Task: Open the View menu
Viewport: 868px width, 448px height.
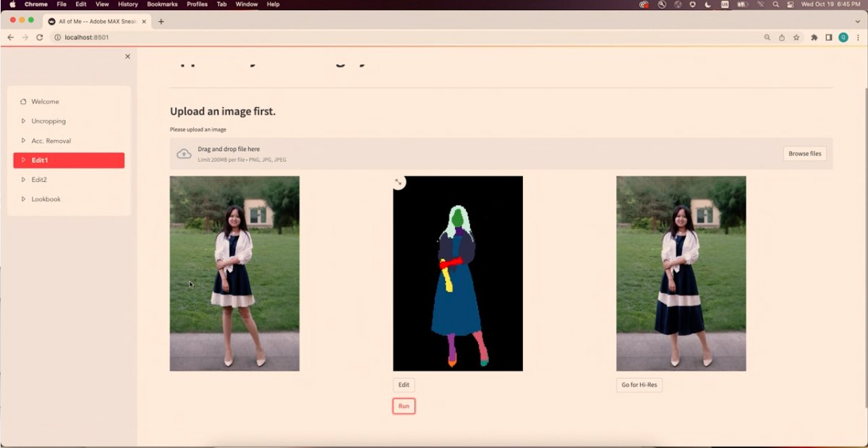Action: click(102, 4)
